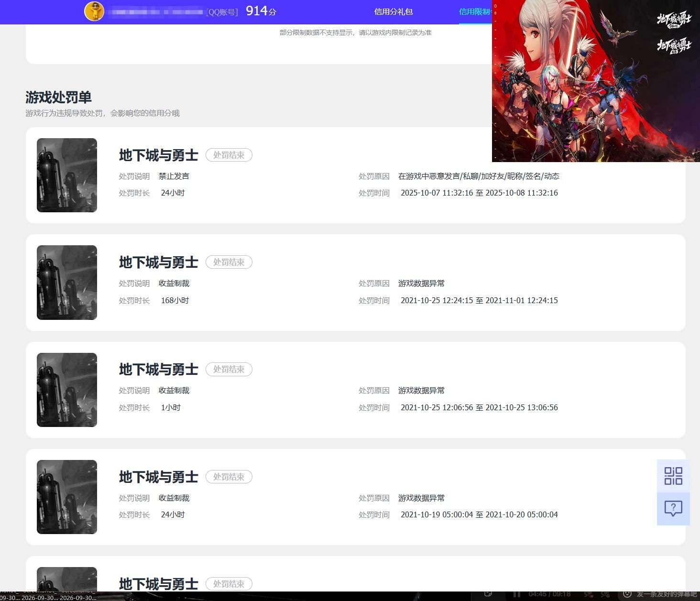Open the QR code floating icon
The width and height of the screenshot is (700, 601).
pyautogui.click(x=673, y=476)
